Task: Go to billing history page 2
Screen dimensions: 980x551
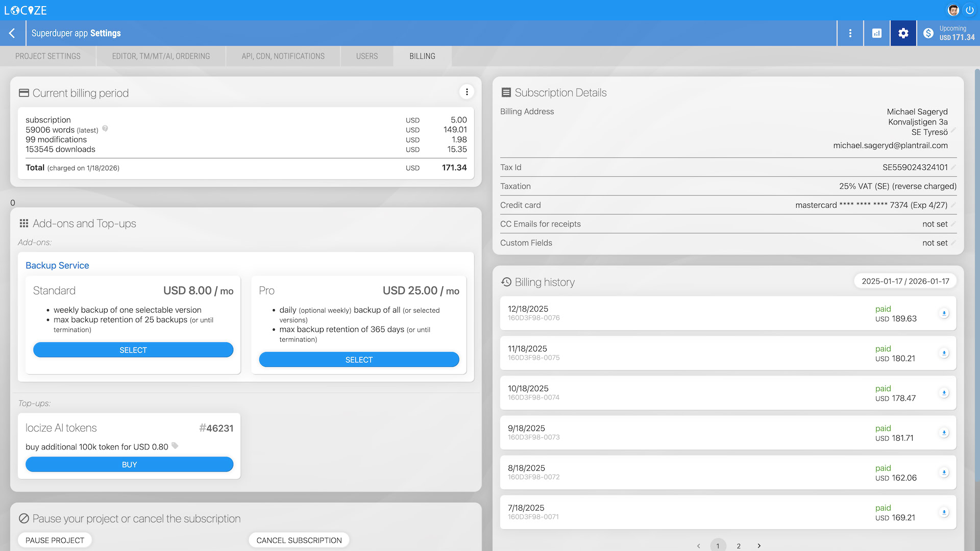Action: coord(739,545)
